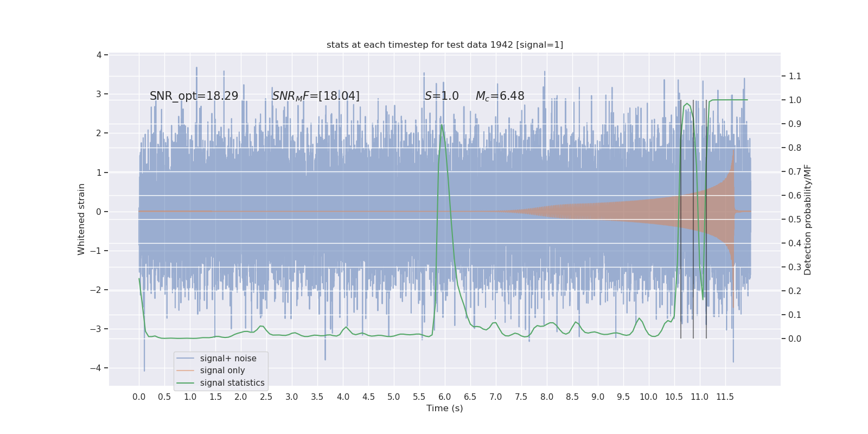Click the 'signal+ noise' legend entry
The width and height of the screenshot is (868, 434).
228,358
